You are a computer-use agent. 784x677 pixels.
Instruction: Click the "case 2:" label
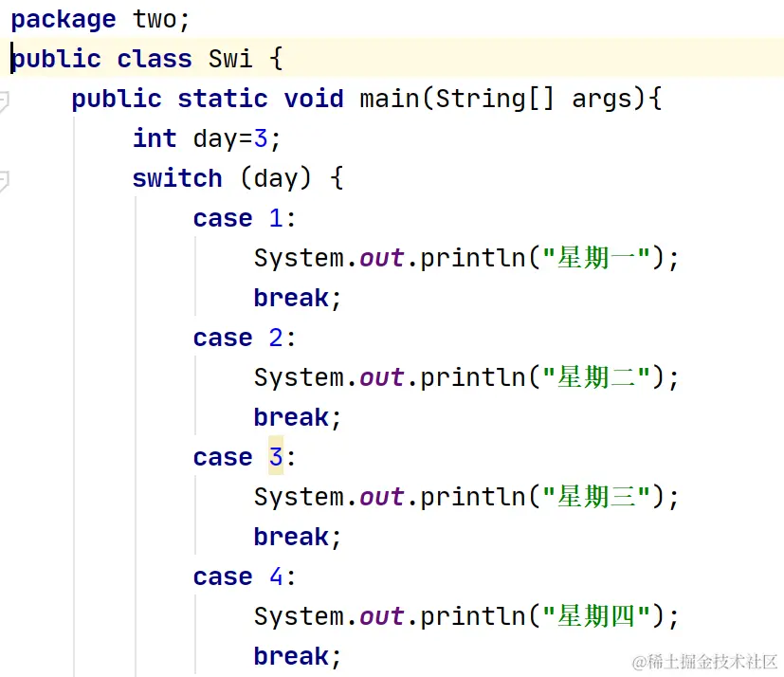click(x=245, y=338)
